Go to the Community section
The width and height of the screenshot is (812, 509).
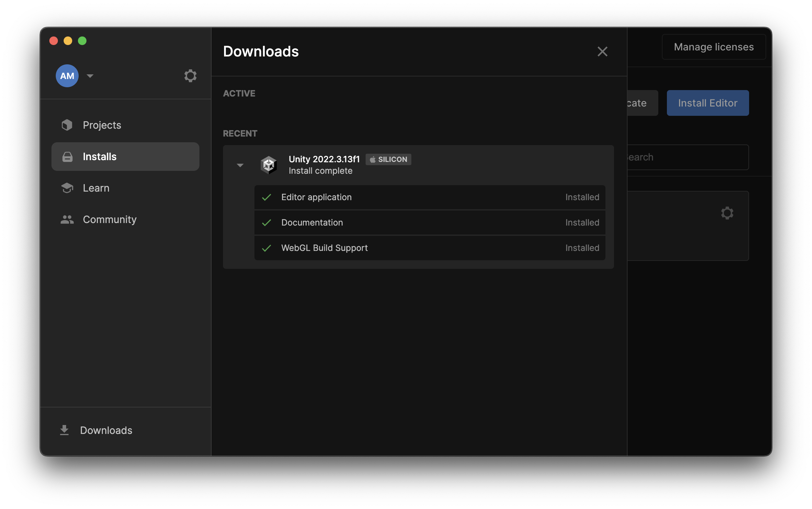pos(110,219)
